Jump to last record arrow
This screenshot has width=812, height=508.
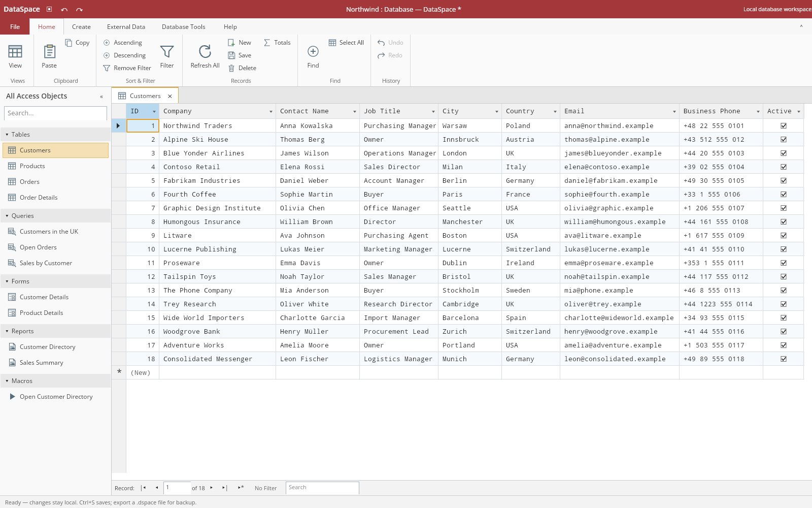pyautogui.click(x=224, y=488)
